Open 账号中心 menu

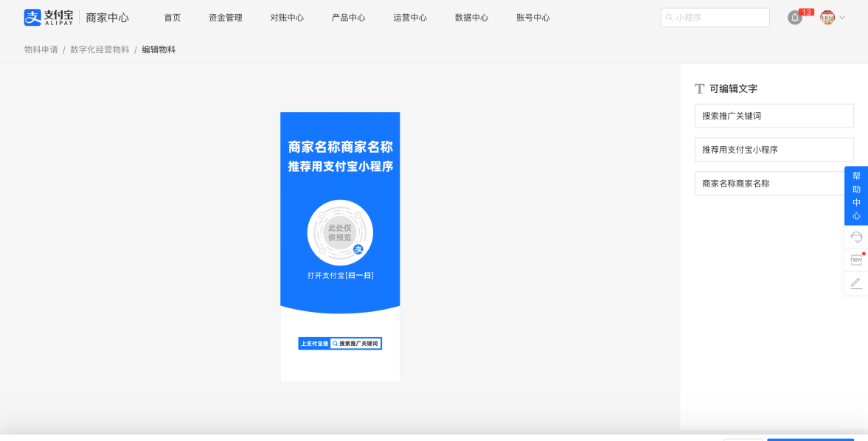[x=533, y=18]
